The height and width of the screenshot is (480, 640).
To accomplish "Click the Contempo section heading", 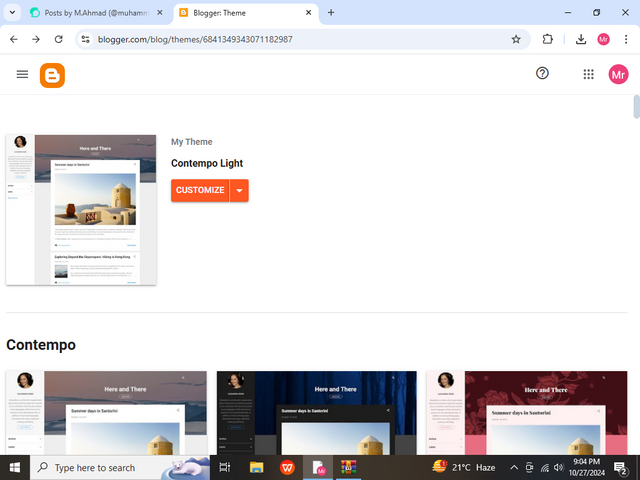I will [x=41, y=345].
